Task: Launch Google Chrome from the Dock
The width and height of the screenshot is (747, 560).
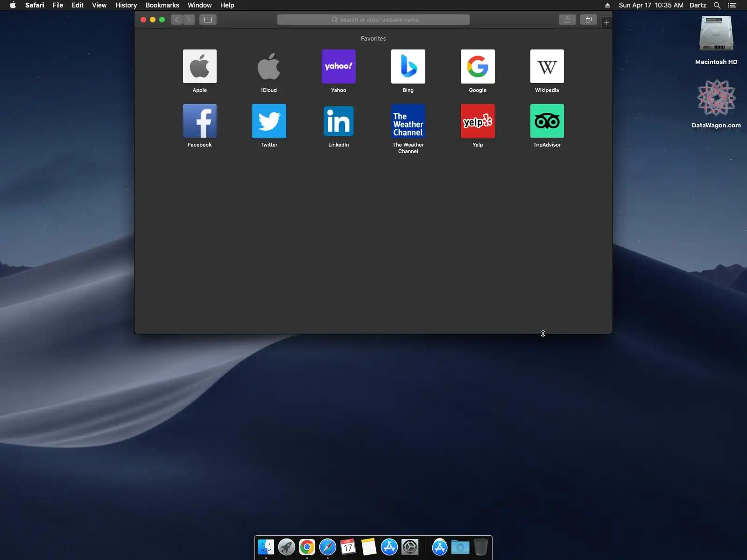Action: [x=307, y=547]
